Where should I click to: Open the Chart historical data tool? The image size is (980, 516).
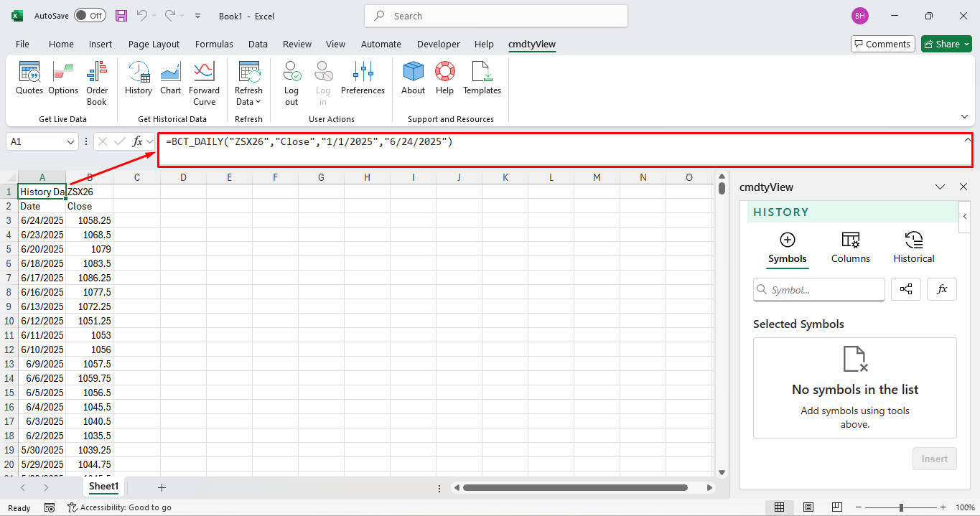171,78
